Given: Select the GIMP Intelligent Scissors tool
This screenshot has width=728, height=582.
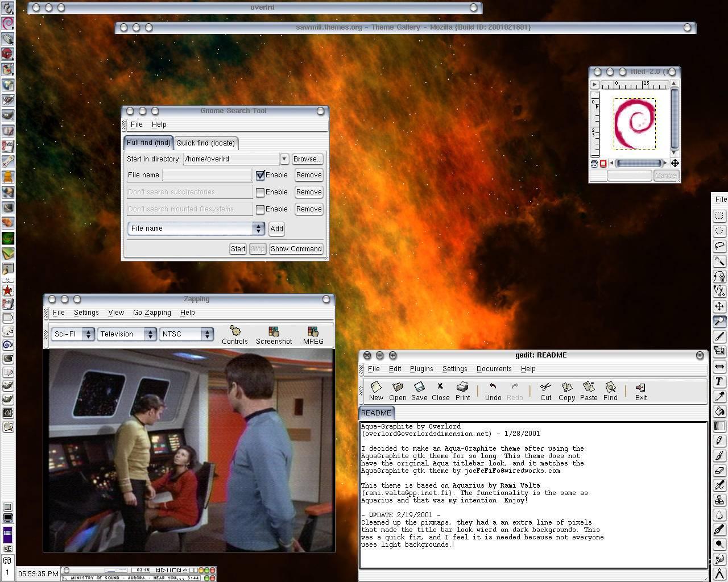Looking at the screenshot, I should tap(719, 291).
